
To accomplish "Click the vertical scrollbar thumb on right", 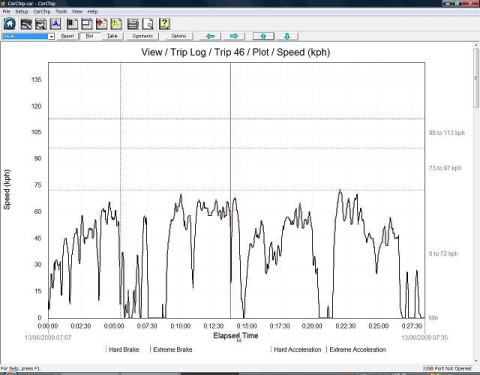I will pos(476,78).
